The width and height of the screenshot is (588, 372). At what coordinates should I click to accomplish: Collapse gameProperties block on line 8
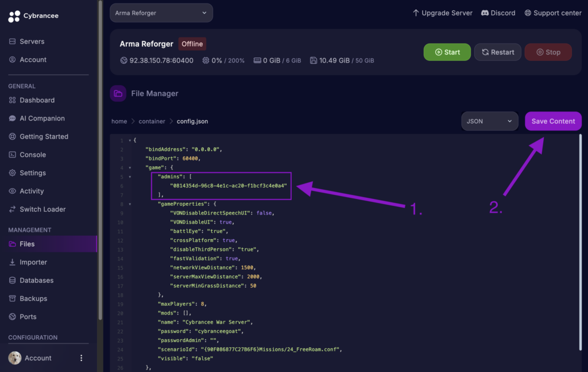tap(130, 204)
